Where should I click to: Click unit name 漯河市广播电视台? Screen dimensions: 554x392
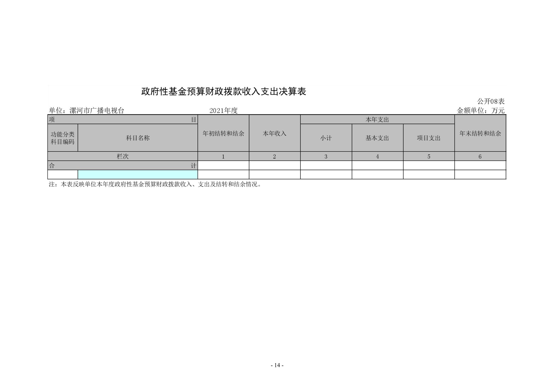97,110
